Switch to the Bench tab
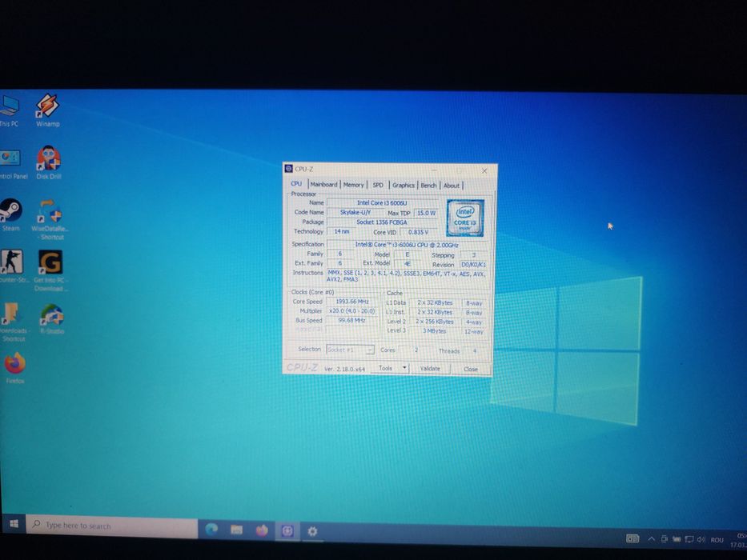 [428, 186]
